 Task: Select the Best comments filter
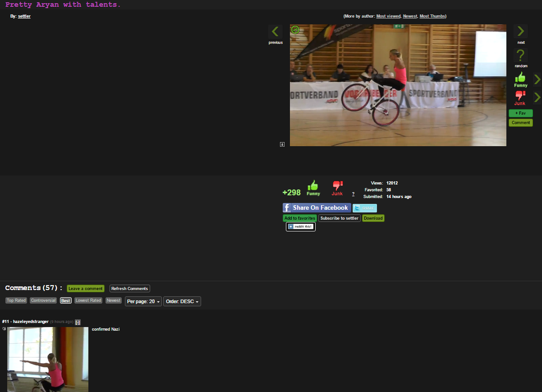coord(66,300)
